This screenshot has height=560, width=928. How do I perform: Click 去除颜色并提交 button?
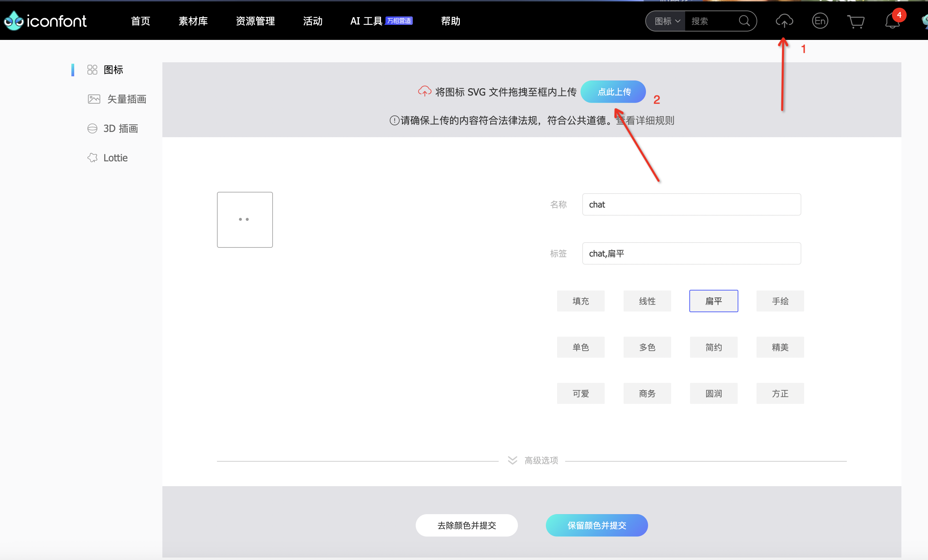tap(466, 525)
